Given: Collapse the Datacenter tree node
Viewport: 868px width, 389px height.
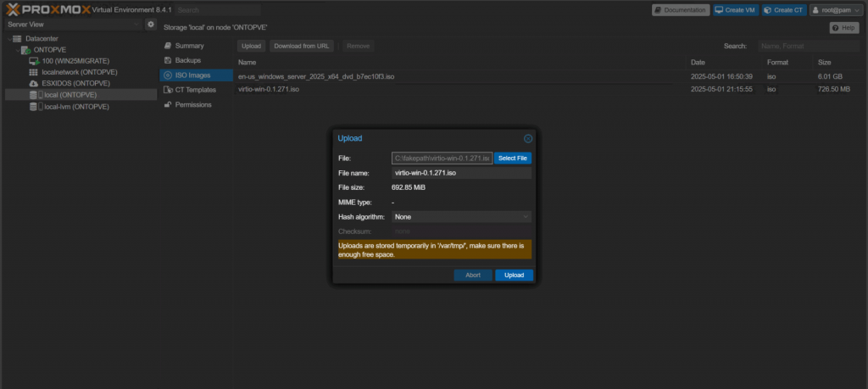Looking at the screenshot, I should pos(8,39).
